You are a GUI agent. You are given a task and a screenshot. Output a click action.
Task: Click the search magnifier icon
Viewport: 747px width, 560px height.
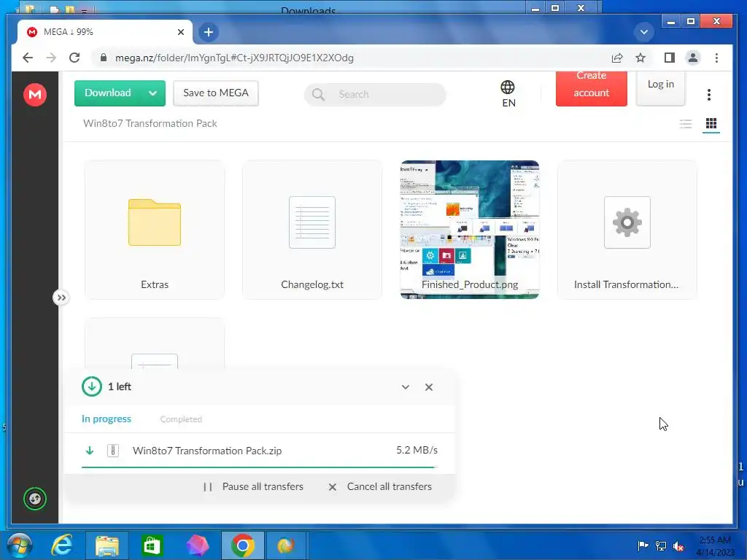pos(318,94)
